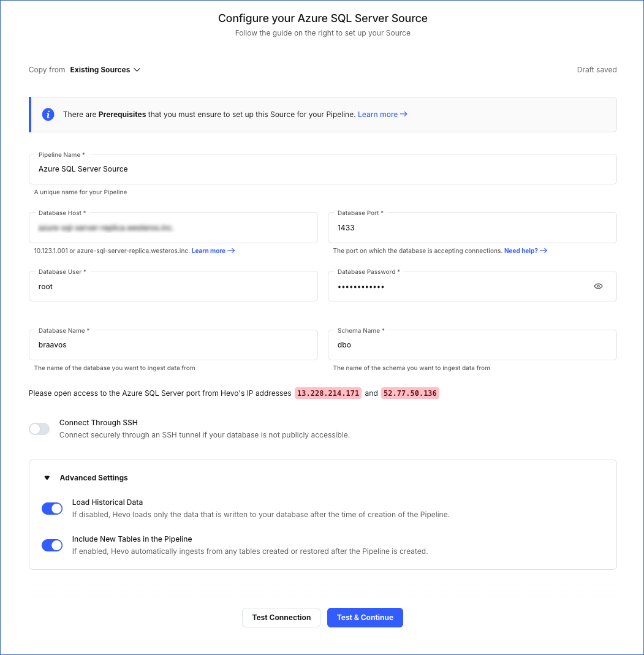The image size is (644, 655).
Task: Select the IP address 52.77.50.136
Action: [x=410, y=393]
